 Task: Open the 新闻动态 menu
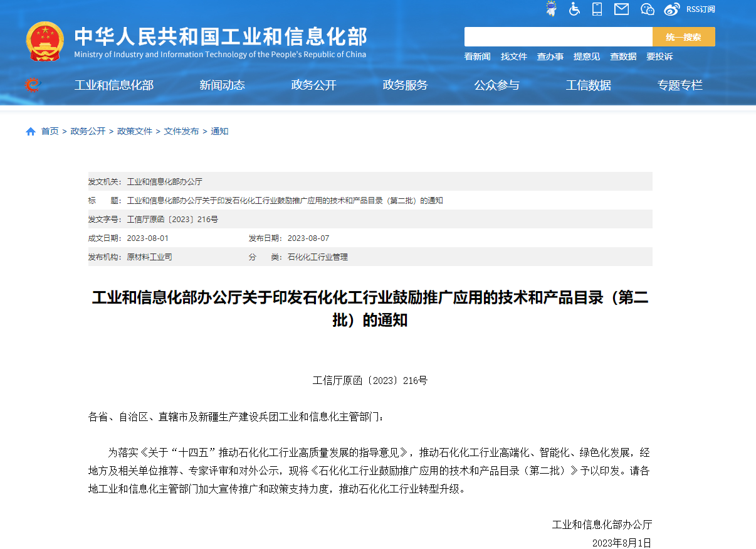point(222,85)
